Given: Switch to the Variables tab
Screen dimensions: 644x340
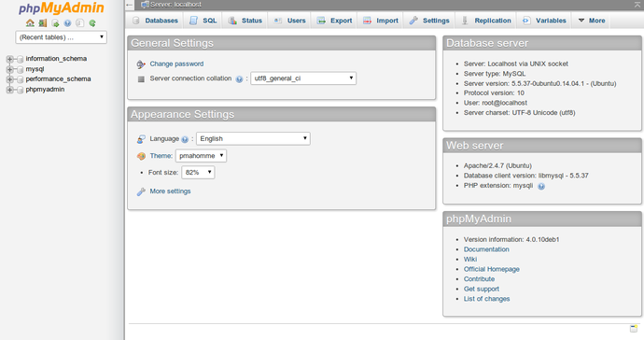Looking at the screenshot, I should (544, 21).
